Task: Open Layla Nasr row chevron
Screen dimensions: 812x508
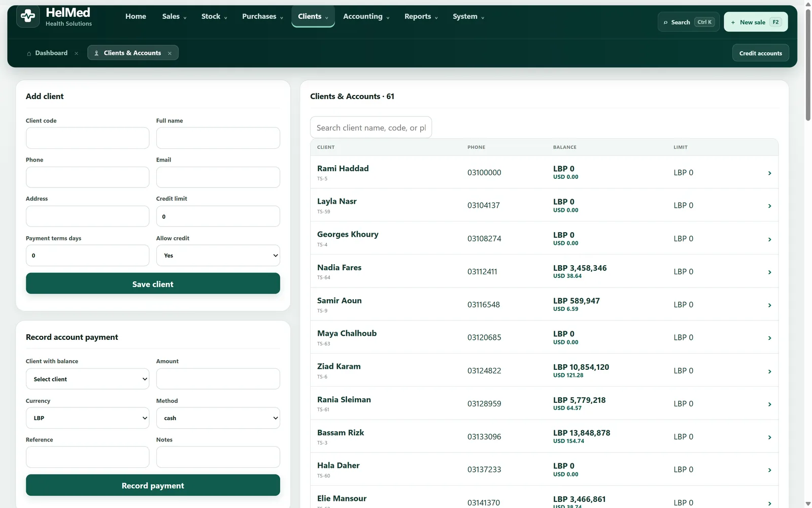Action: 769,206
